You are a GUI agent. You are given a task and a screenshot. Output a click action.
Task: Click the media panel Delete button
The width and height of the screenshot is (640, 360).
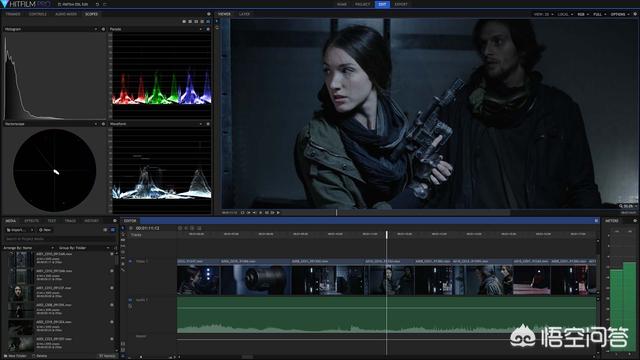tap(40, 356)
